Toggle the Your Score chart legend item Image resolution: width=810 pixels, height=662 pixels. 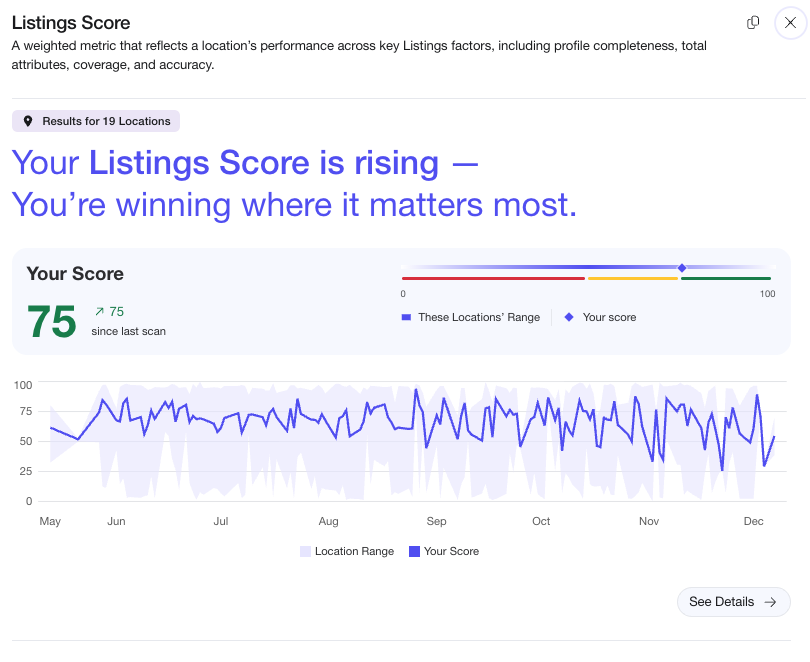443,551
